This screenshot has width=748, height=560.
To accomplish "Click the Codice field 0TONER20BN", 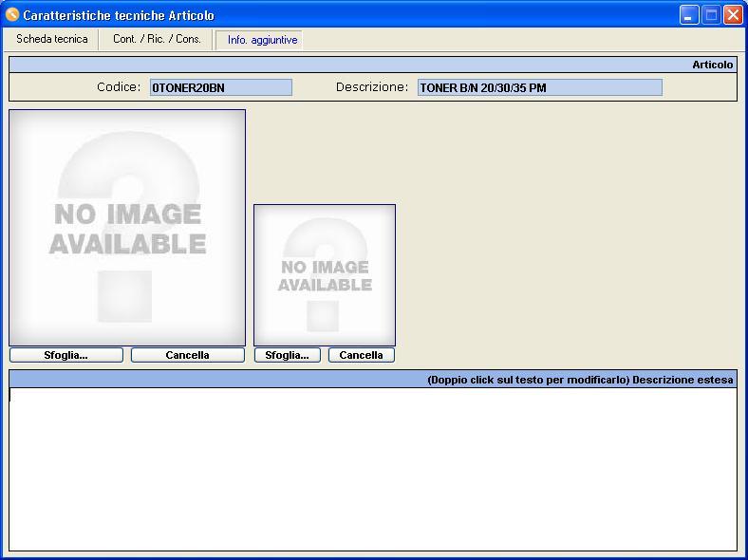I will coord(221,87).
